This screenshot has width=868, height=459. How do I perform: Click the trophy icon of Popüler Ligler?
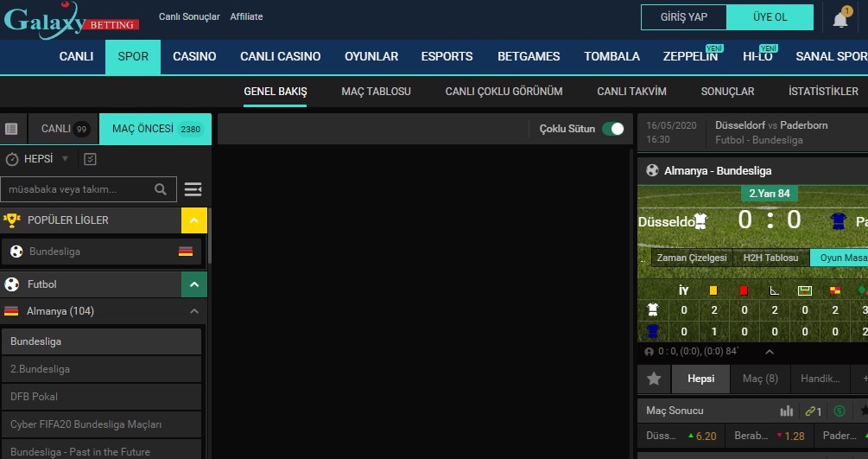11,220
